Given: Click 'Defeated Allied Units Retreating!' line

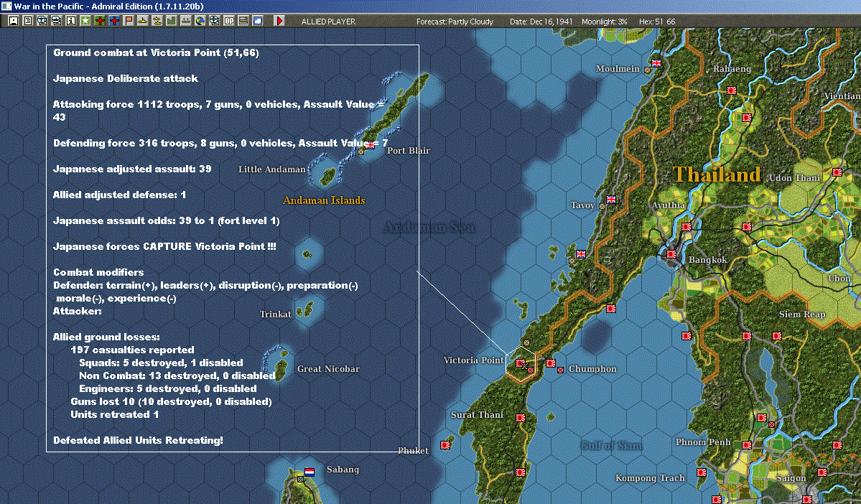Looking at the screenshot, I should [x=138, y=440].
